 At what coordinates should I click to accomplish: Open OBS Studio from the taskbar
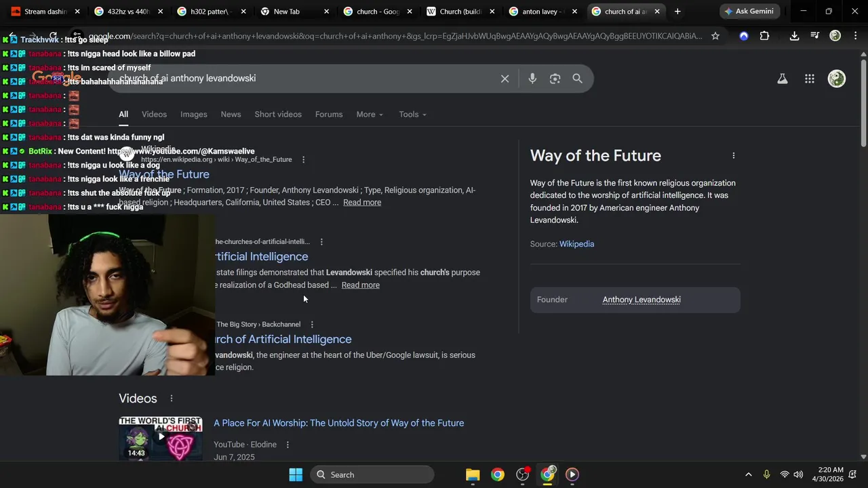[x=522, y=474]
